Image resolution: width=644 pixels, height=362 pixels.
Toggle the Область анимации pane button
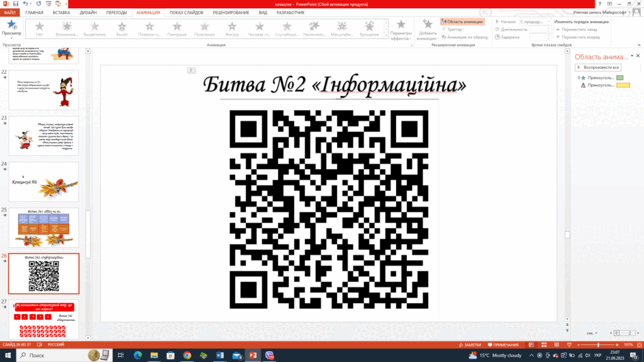point(462,22)
